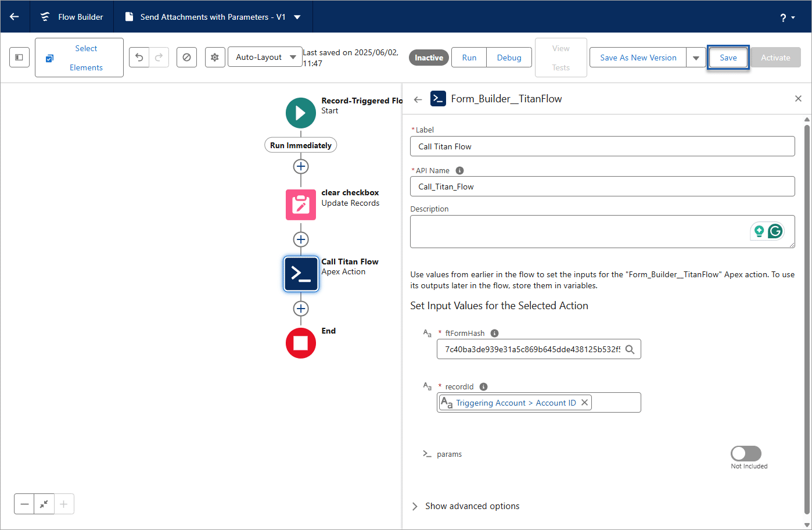Open the Save As New Version dropdown arrow
The width and height of the screenshot is (812, 530).
696,58
